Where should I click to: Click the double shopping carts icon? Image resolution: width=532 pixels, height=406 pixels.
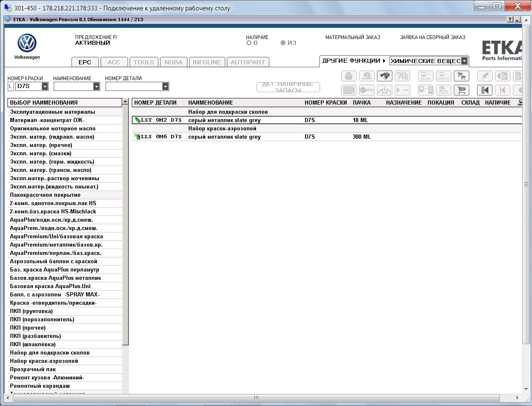click(x=461, y=76)
